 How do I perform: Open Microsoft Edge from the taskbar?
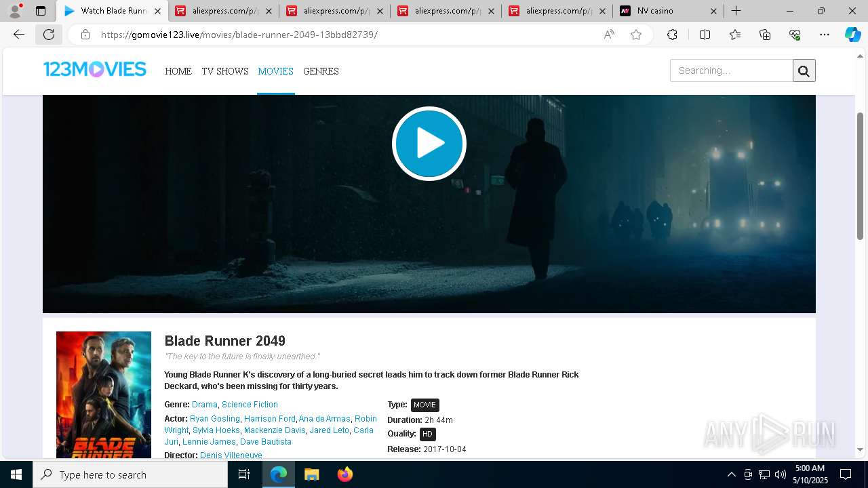(x=279, y=474)
